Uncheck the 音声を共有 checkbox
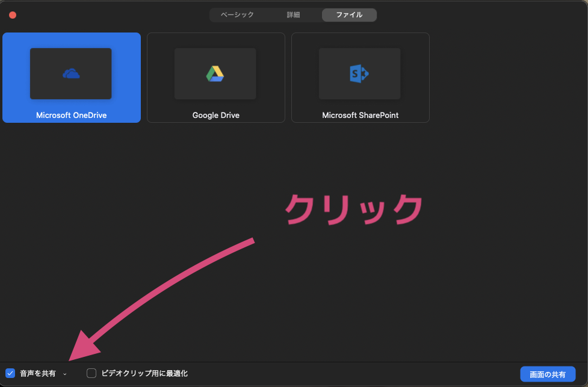The height and width of the screenshot is (387, 588). pyautogui.click(x=10, y=373)
